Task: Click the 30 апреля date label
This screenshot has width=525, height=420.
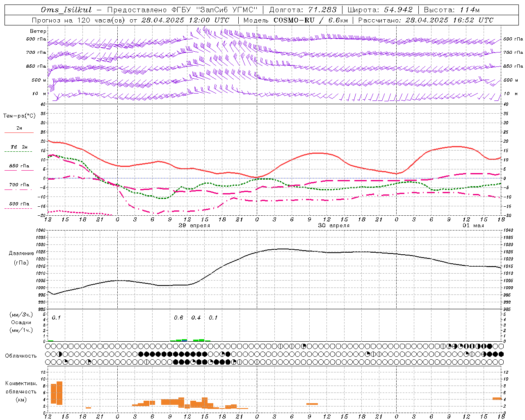Action: [x=334, y=226]
